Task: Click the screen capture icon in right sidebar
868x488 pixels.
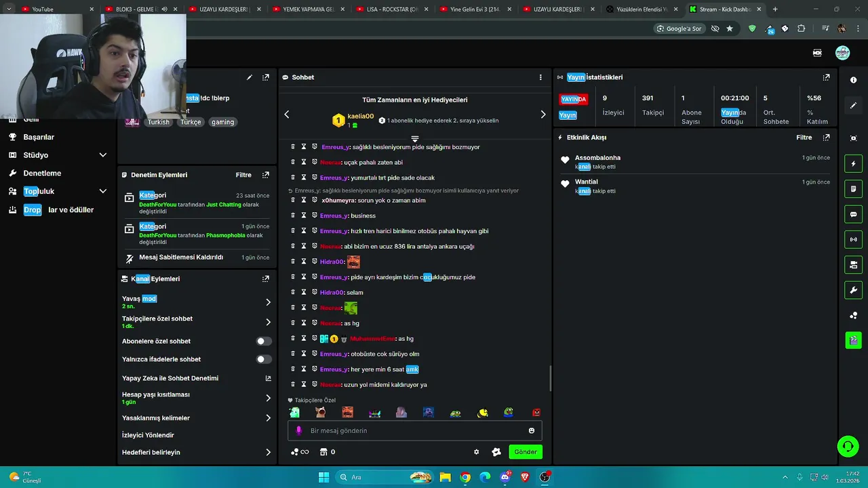Action: click(x=853, y=138)
